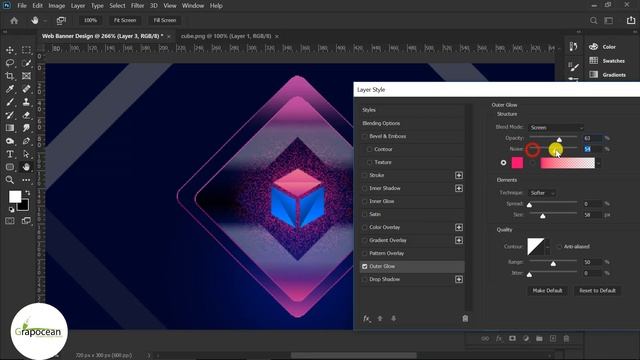
Task: Open the fx menu in Layer Style dialog
Action: (x=367, y=318)
